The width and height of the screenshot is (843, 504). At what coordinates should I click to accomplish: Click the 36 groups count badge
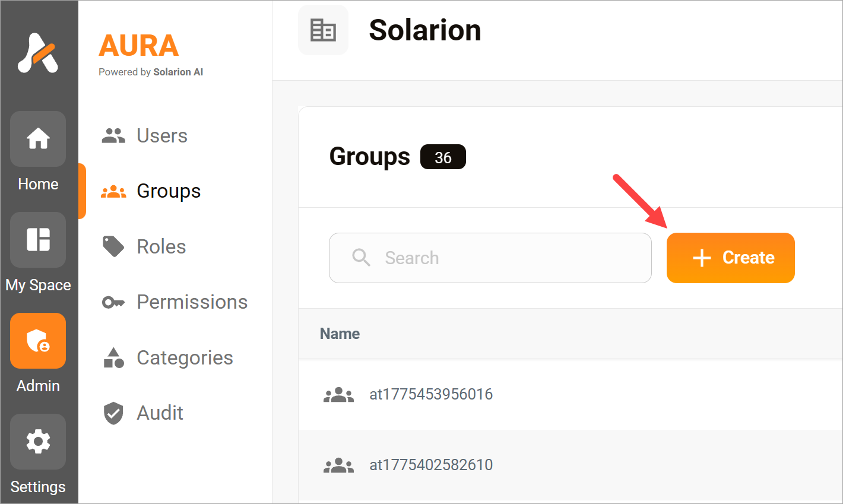(x=443, y=157)
